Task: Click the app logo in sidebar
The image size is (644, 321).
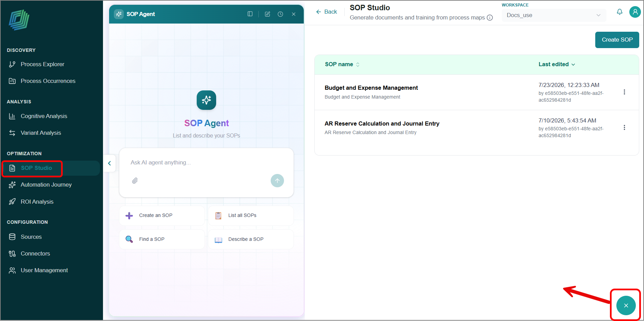Action: [19, 20]
